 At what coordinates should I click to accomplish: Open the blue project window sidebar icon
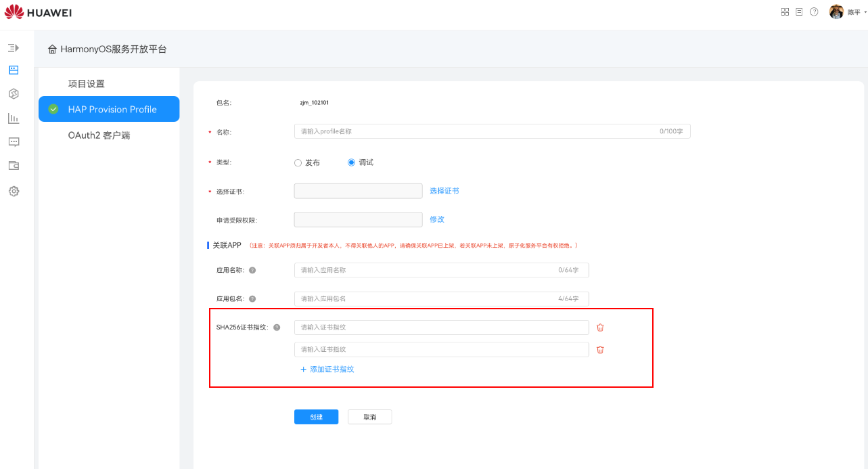(14, 70)
